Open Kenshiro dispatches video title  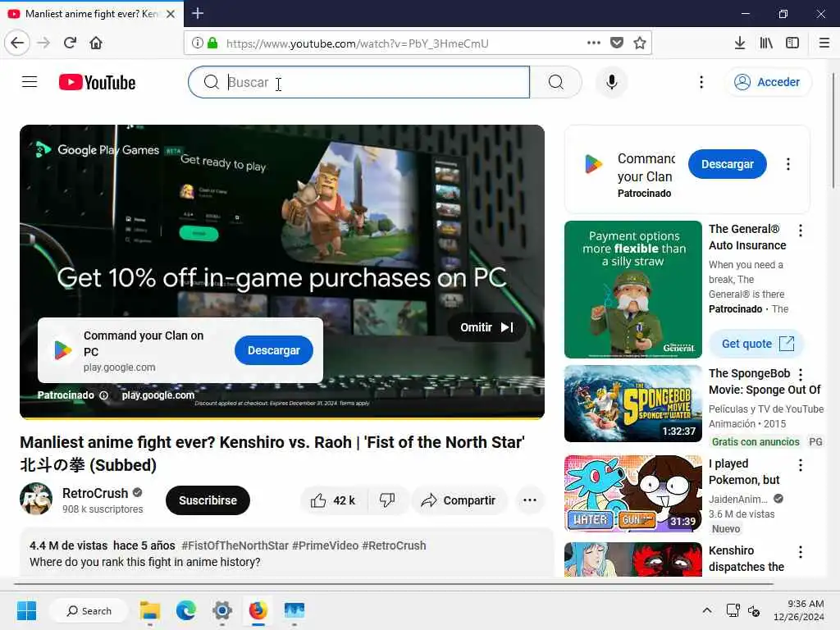click(x=746, y=559)
